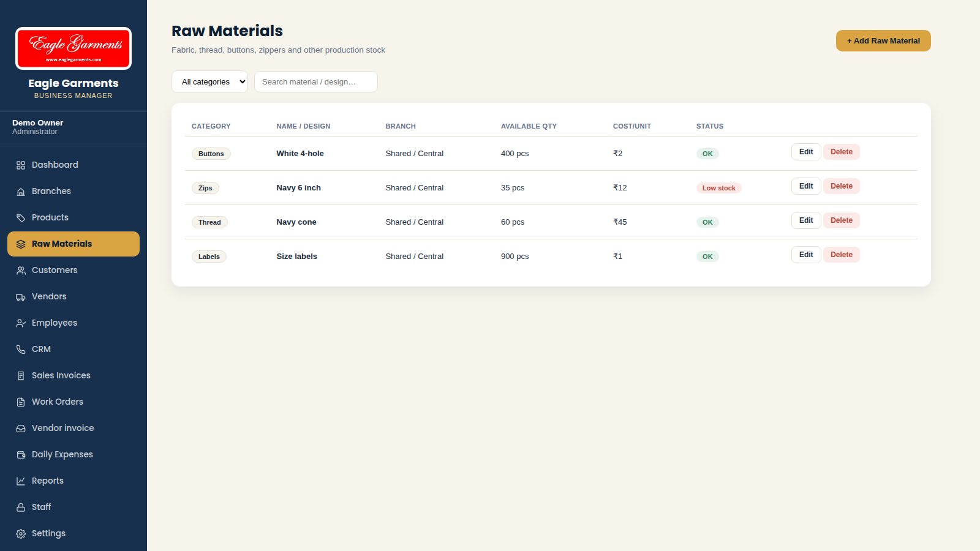Click the Add Raw Material button
The height and width of the screenshot is (551, 980).
[x=883, y=41]
